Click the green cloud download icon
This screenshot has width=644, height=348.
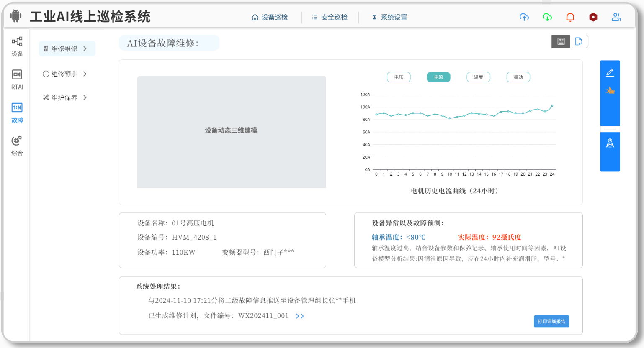[x=547, y=17]
